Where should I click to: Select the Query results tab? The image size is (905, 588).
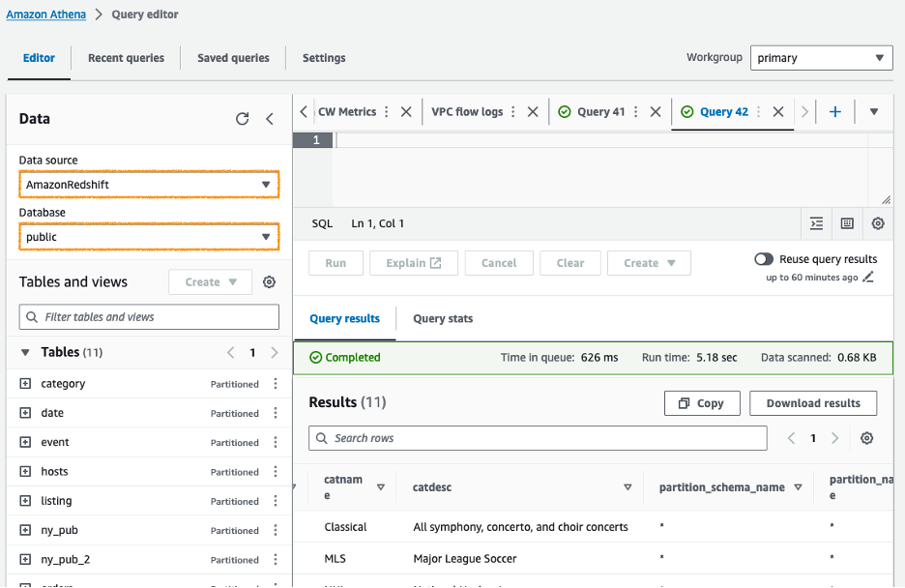(344, 319)
